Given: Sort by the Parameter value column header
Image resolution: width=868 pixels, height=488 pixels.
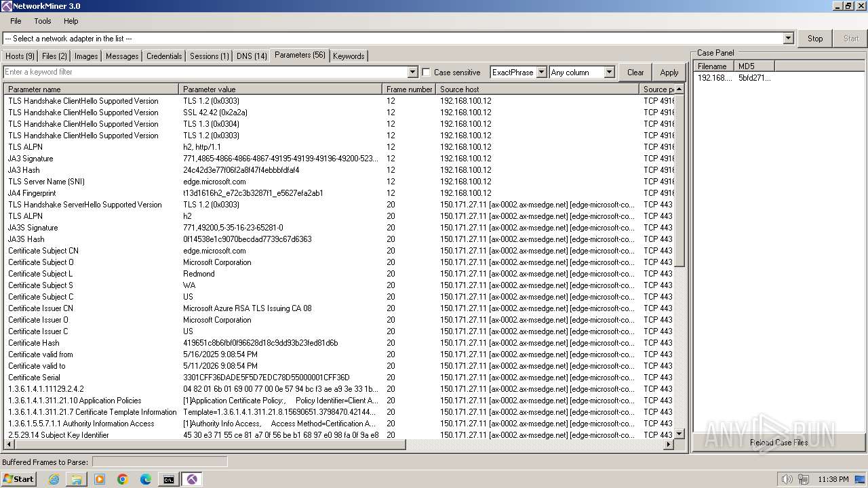Looking at the screenshot, I should pos(281,89).
